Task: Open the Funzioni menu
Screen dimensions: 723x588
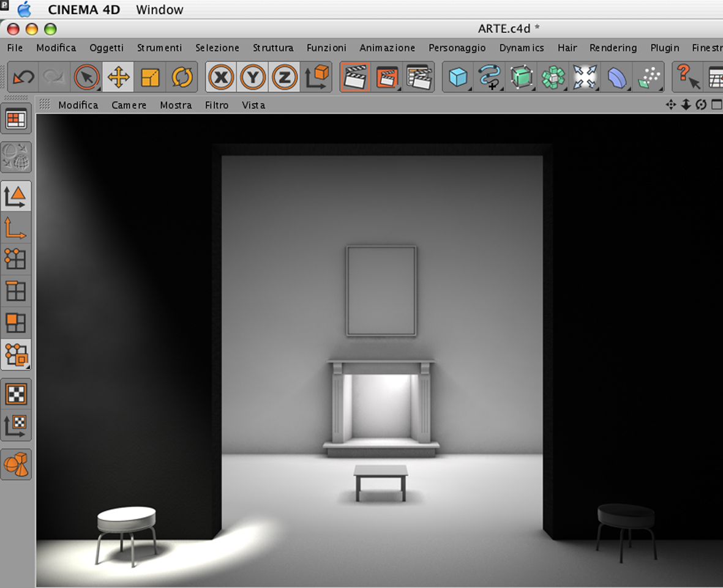Action: point(326,48)
